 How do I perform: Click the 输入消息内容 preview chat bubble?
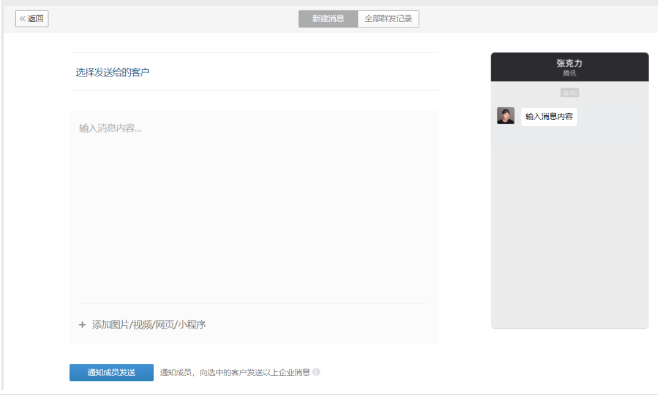pos(549,116)
